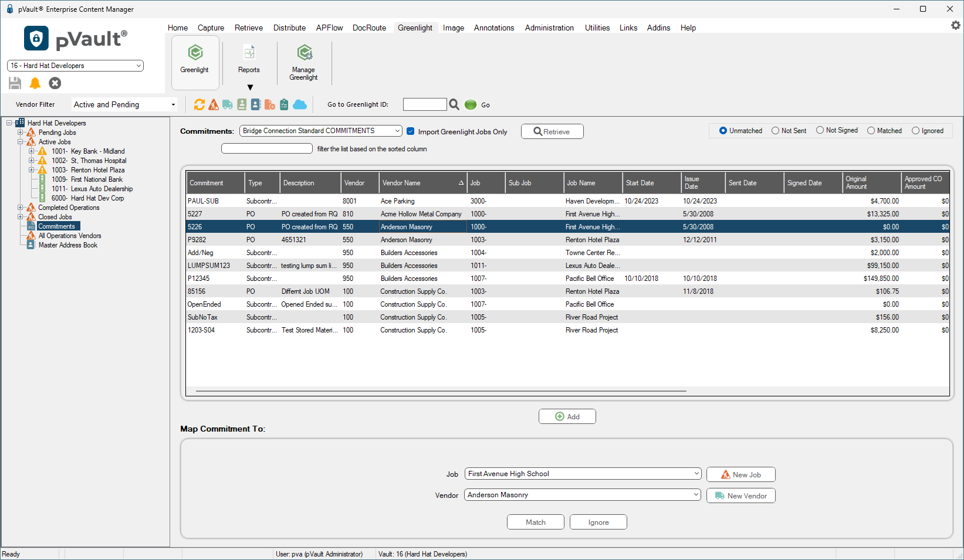964x560 pixels.
Task: Select the Ignored radio button
Action: pyautogui.click(x=916, y=131)
